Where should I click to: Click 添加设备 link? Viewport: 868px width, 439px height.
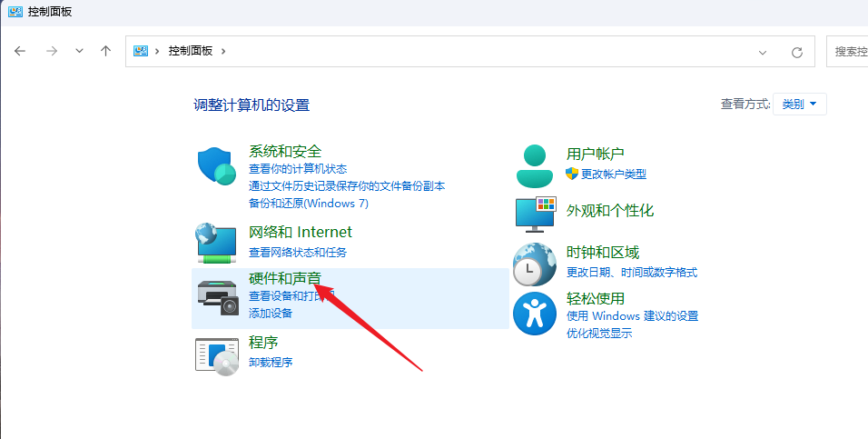(271, 313)
